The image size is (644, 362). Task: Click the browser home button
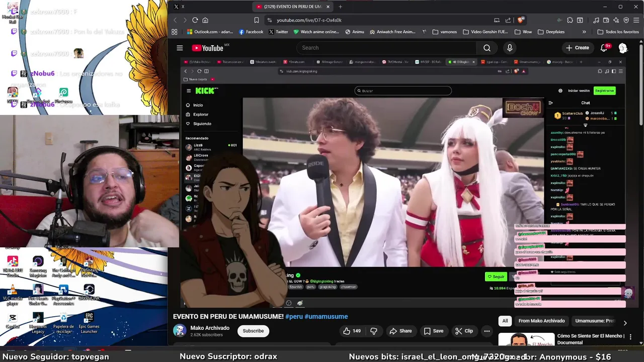coord(205,20)
